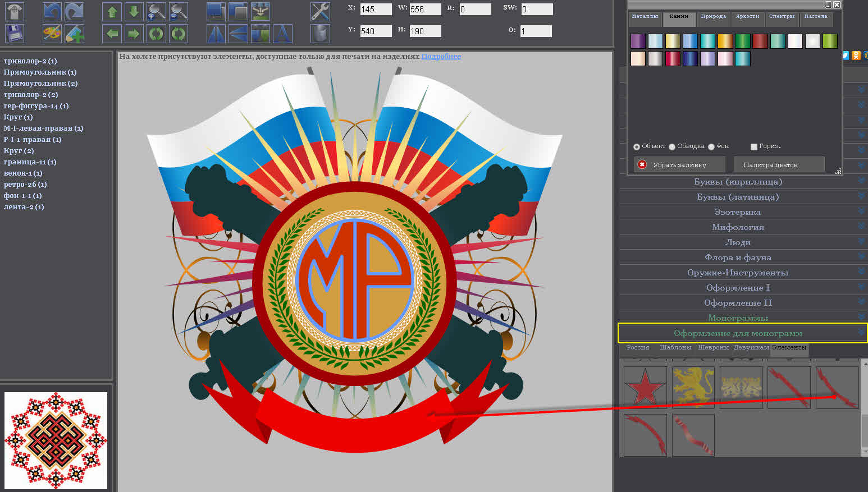
Task: Choose the striped wavy ribbon thumbnail
Action: coord(693,435)
